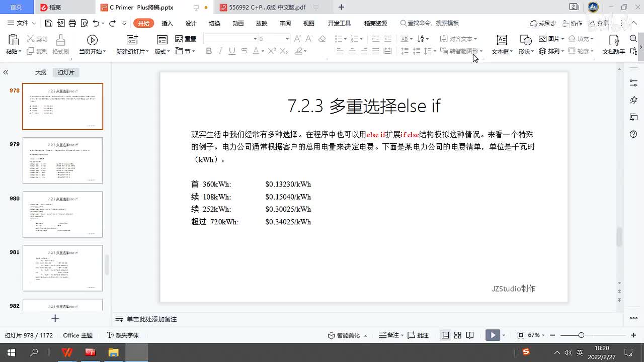The height and width of the screenshot is (362, 644).
Task: Click the Paste (粘贴) clipboard icon
Action: coord(14,40)
